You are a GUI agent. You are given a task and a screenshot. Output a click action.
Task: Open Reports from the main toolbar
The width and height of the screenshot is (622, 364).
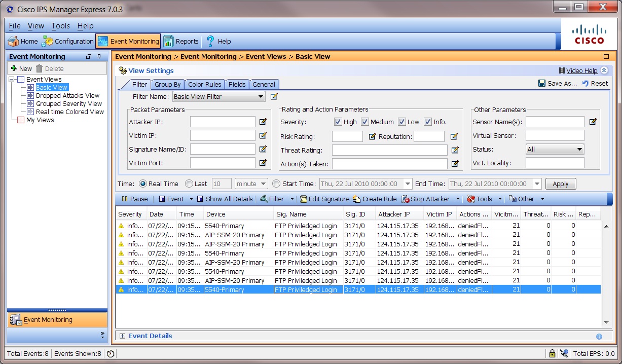click(x=181, y=42)
